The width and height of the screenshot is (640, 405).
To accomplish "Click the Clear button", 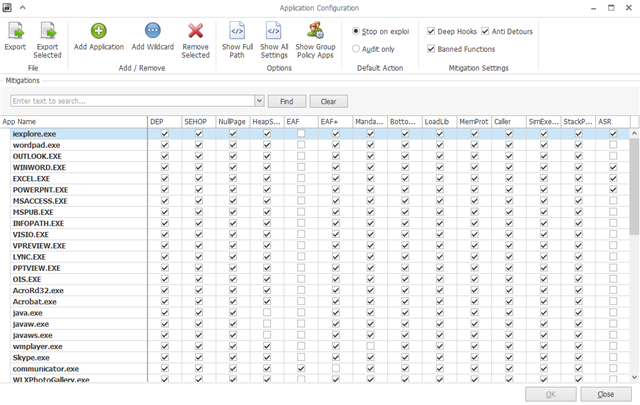I will (x=329, y=101).
